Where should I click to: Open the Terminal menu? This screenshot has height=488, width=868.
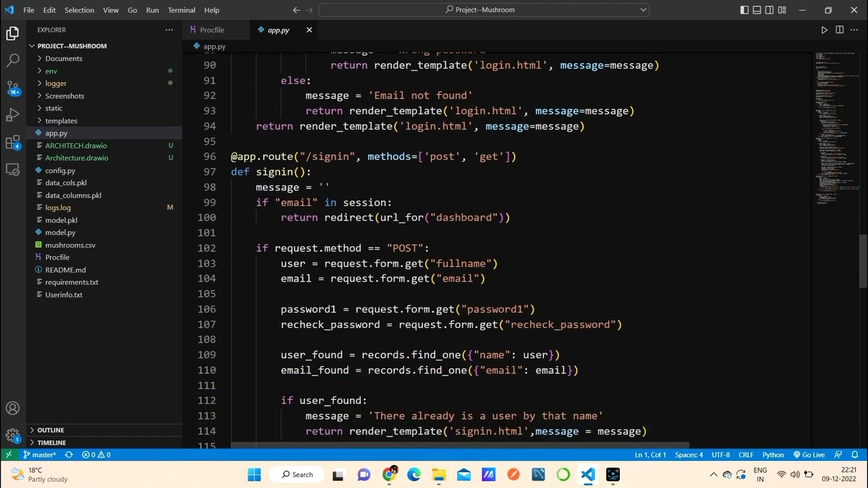[181, 10]
